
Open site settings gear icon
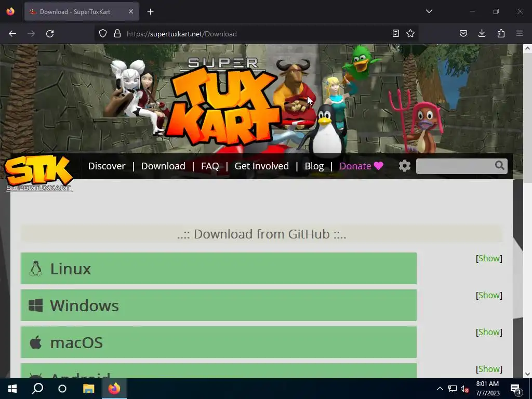(x=404, y=166)
